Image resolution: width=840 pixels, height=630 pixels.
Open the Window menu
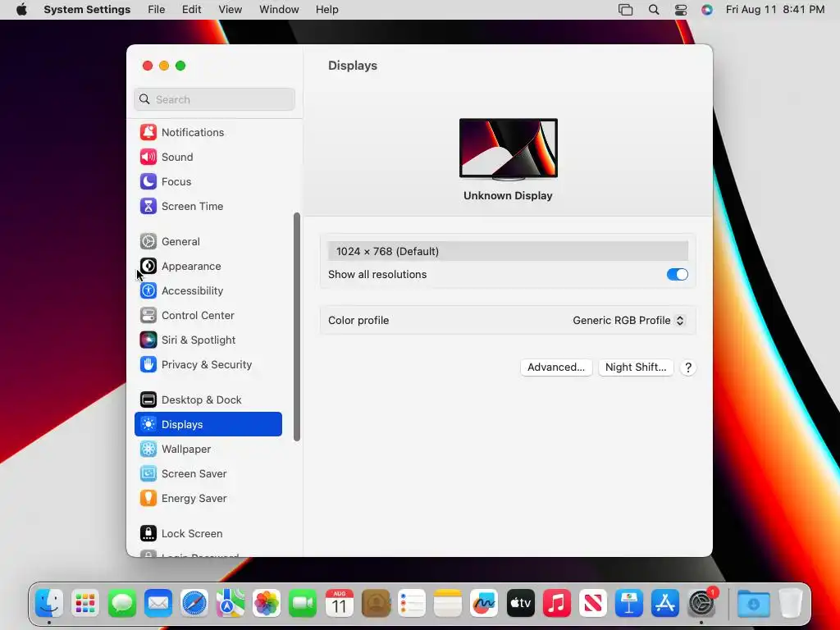click(279, 10)
